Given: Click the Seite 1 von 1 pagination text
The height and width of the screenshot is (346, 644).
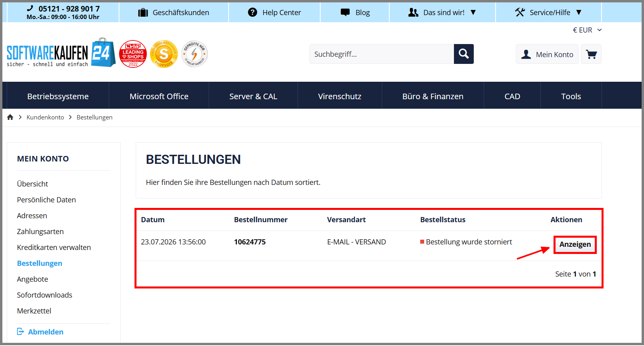Looking at the screenshot, I should (x=575, y=274).
